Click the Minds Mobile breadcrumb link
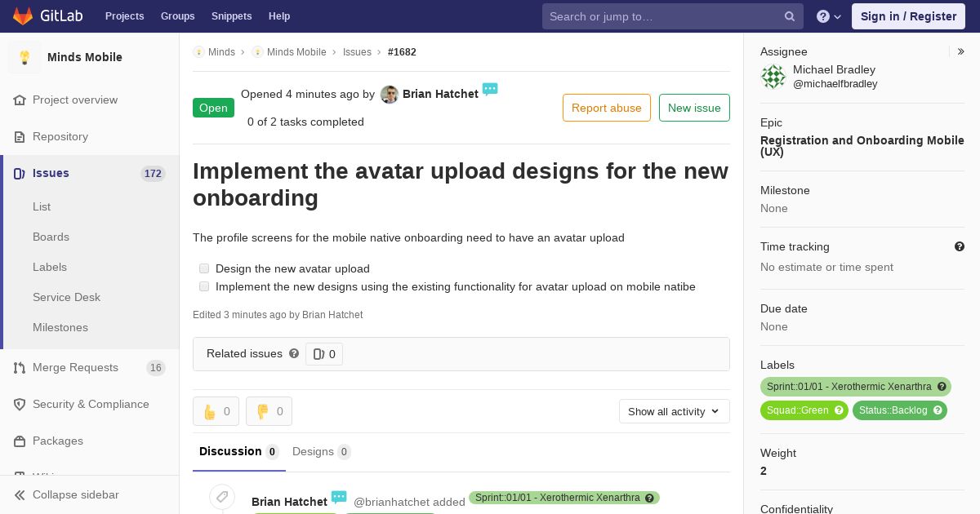The height and width of the screenshot is (514, 980). click(296, 51)
